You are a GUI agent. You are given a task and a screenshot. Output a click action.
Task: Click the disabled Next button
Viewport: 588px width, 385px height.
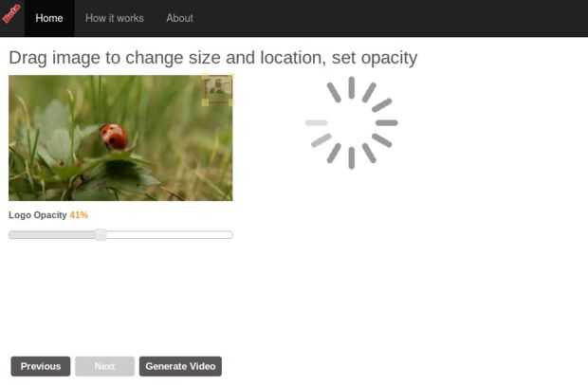[104, 366]
